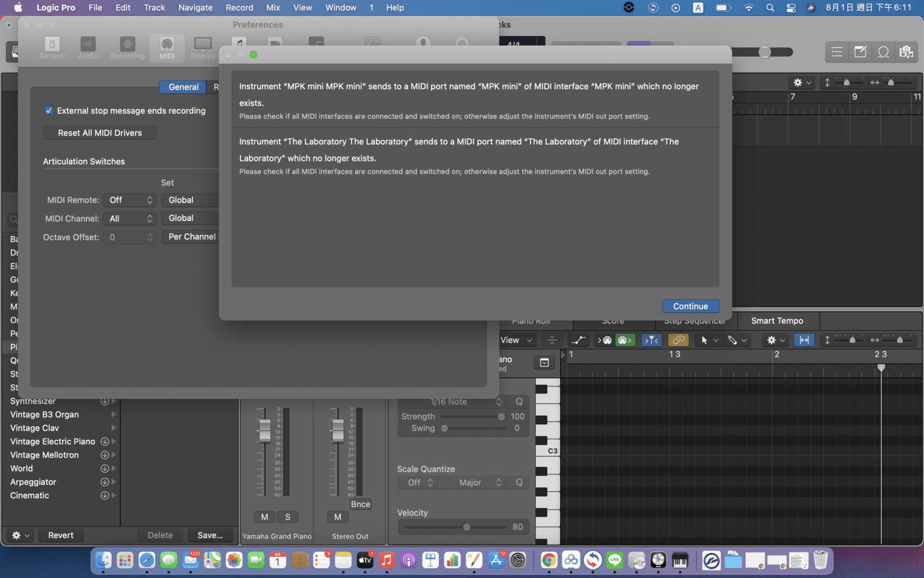Open the Note Pads icon in control bar
This screenshot has height=578, width=924.
tap(860, 52)
